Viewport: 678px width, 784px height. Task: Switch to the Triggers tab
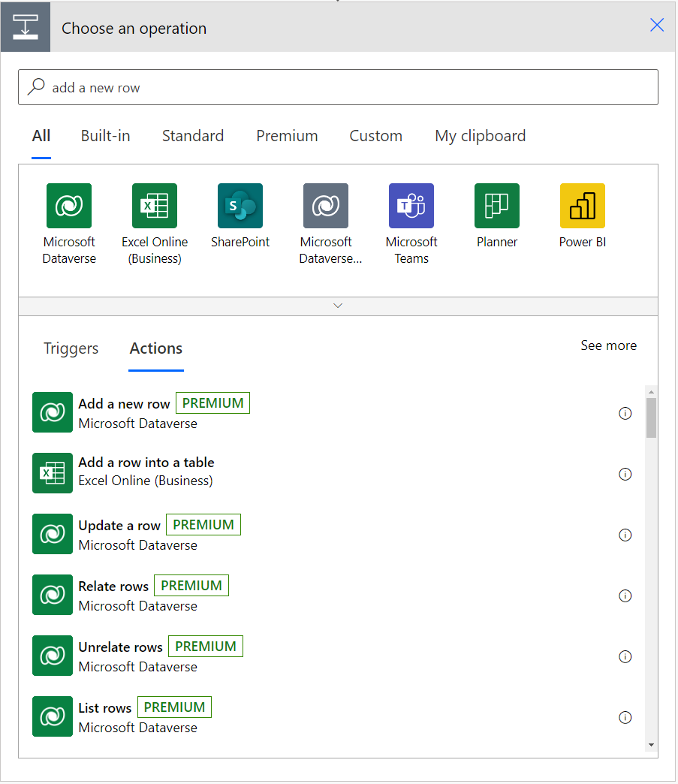coord(71,348)
